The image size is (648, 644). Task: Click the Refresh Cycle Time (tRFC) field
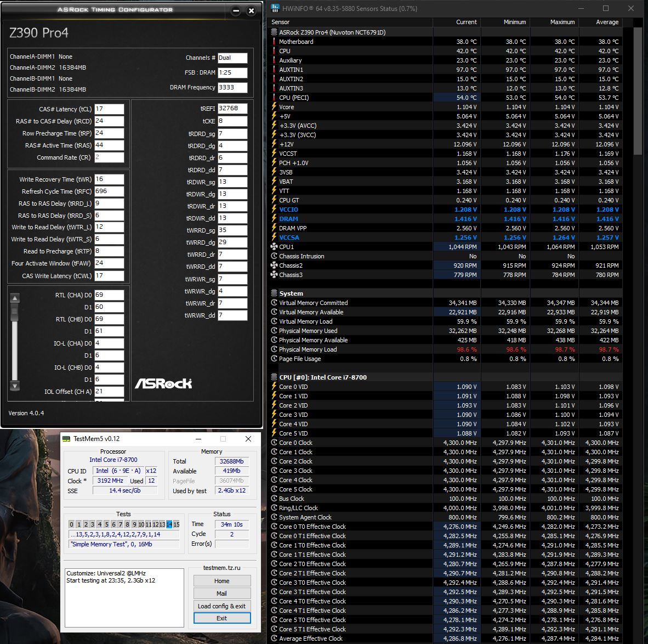[109, 191]
